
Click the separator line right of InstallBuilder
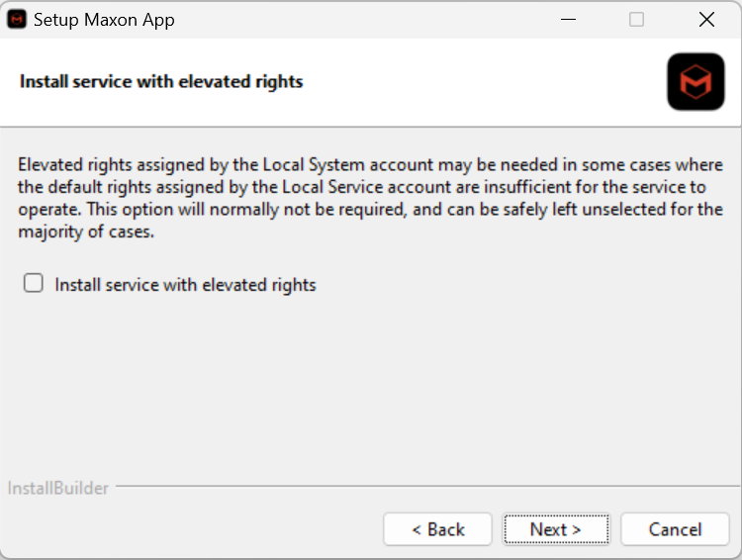tap(425, 486)
